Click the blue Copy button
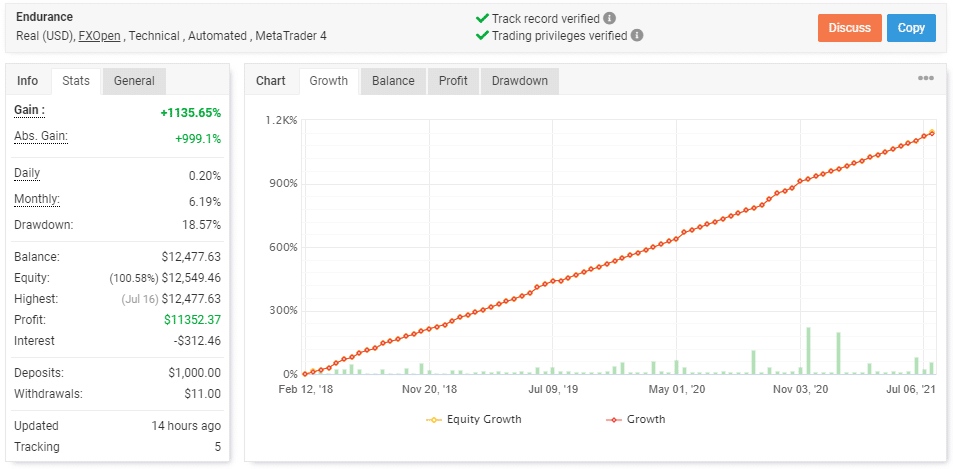Viewport: 953px width, 469px height. [x=911, y=28]
